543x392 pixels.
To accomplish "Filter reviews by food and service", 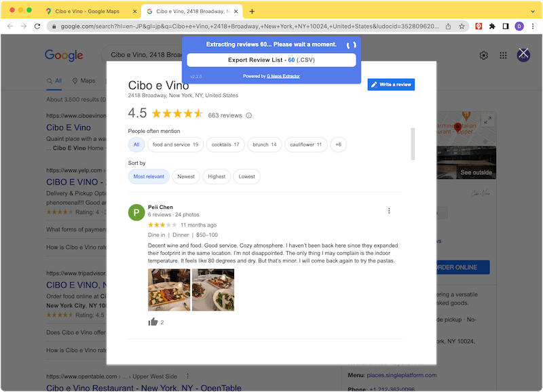I will point(175,144).
